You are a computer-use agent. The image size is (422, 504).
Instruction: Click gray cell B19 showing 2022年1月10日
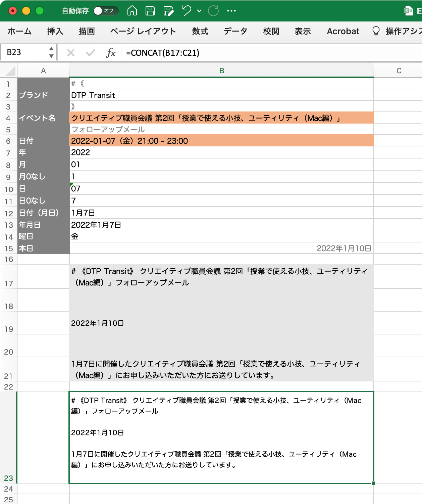coord(221,323)
